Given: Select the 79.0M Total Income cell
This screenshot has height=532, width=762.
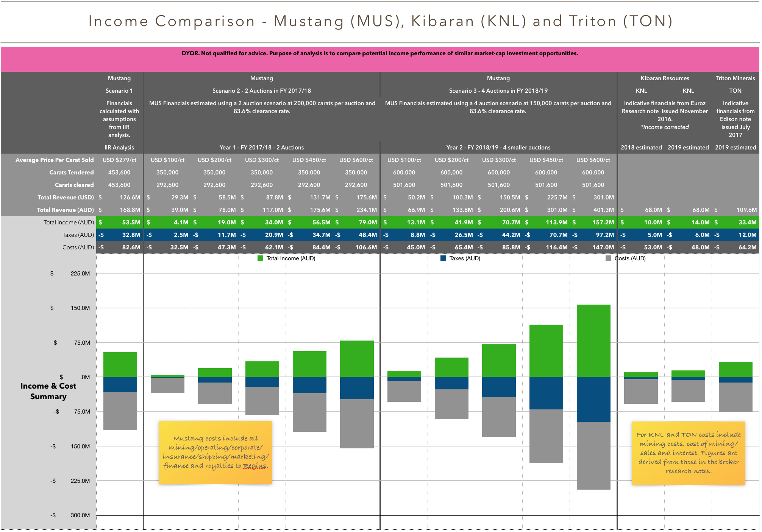Looking at the screenshot, I should tap(356, 222).
